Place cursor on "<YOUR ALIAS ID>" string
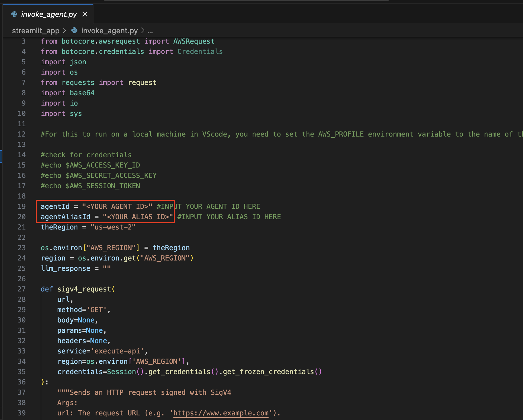The width and height of the screenshot is (523, 420). click(x=138, y=217)
